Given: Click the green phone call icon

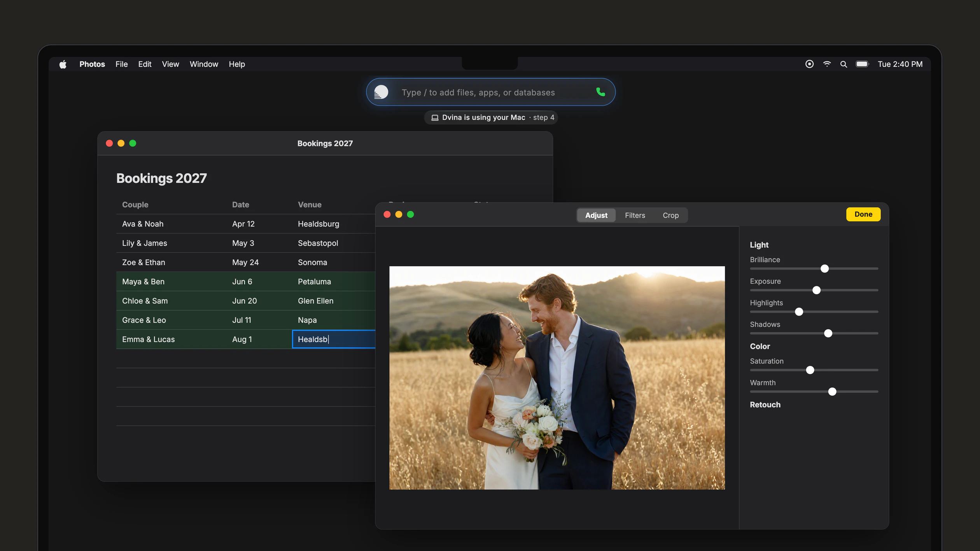Looking at the screenshot, I should (600, 92).
